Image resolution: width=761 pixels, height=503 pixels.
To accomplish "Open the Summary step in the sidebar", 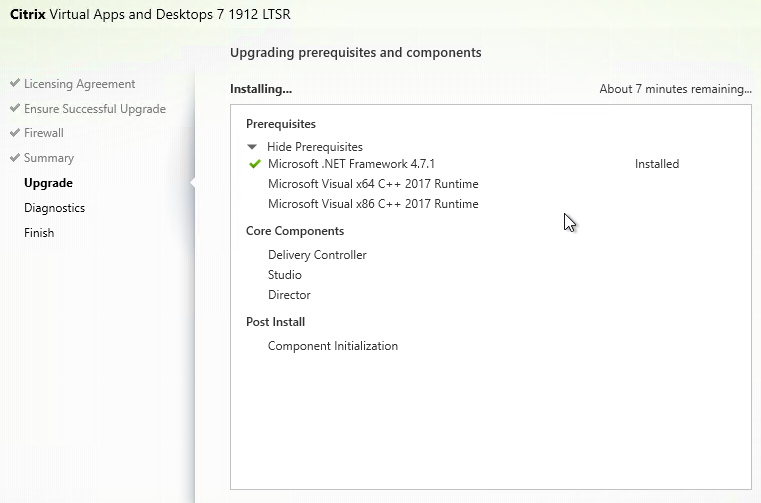I will (x=49, y=158).
